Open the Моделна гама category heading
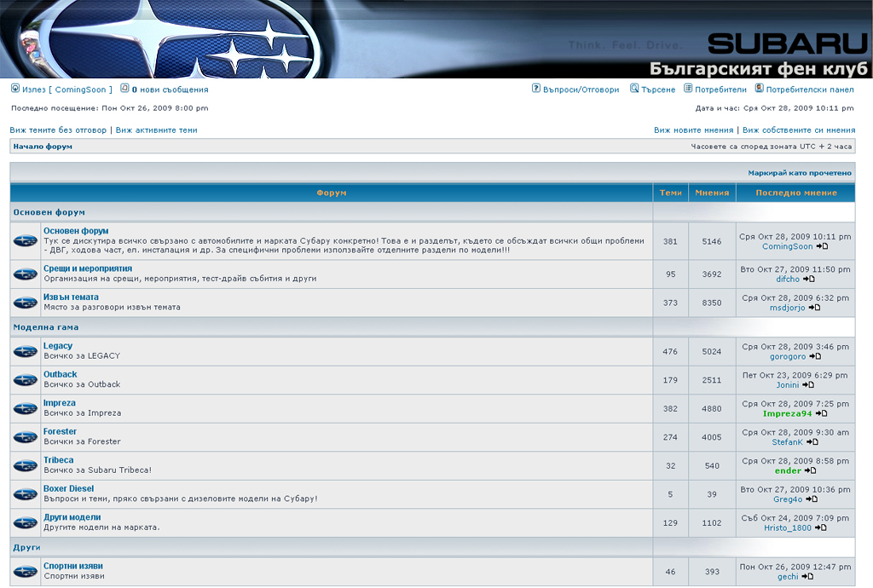 (x=46, y=327)
